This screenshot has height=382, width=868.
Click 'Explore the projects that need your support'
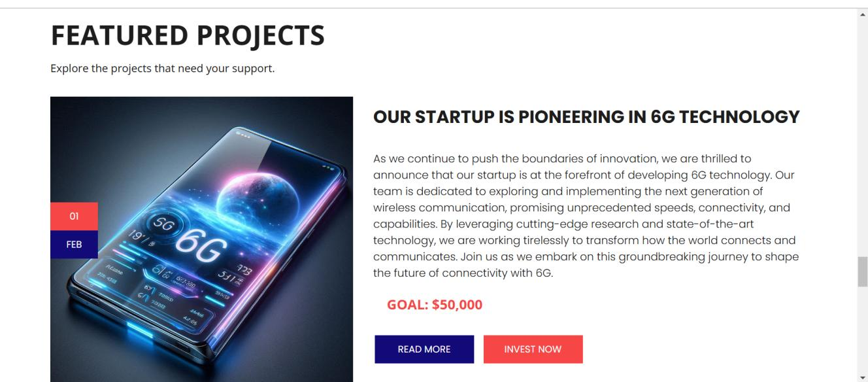162,68
